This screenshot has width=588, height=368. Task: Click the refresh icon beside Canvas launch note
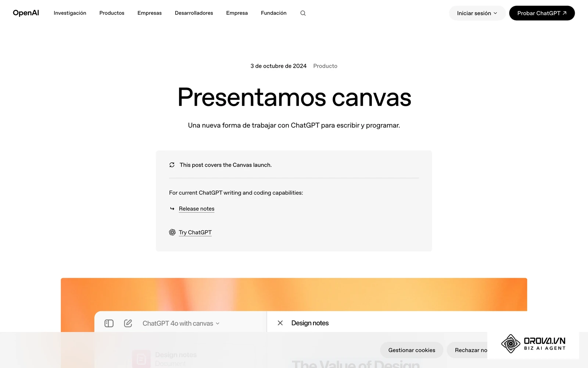[x=172, y=165]
